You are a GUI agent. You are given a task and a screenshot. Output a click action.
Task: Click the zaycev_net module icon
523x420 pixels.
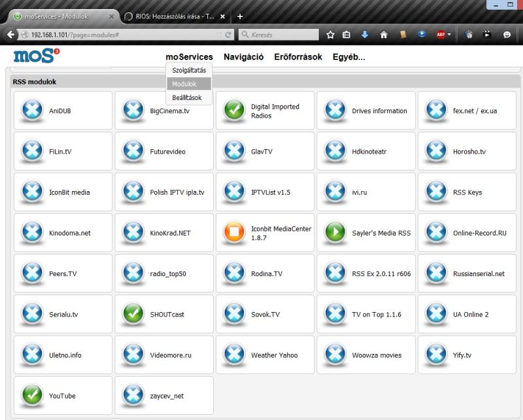(x=133, y=394)
